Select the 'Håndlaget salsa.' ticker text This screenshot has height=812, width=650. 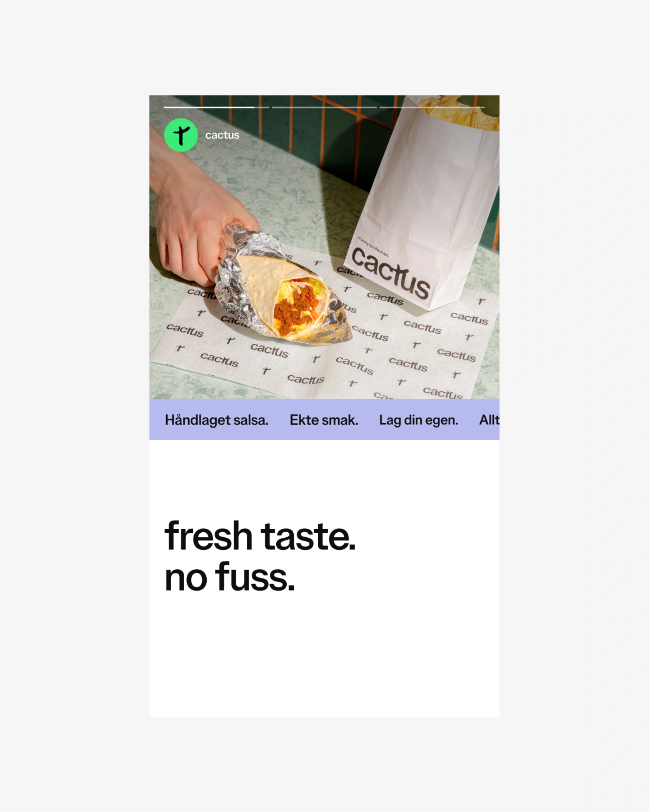click(217, 420)
